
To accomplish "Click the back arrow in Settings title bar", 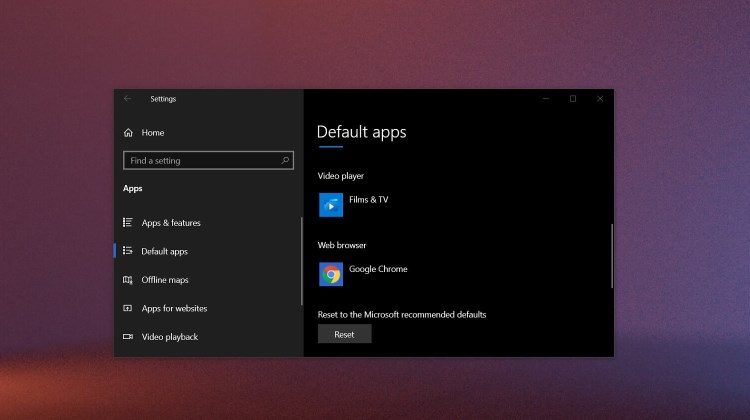I will tap(127, 99).
